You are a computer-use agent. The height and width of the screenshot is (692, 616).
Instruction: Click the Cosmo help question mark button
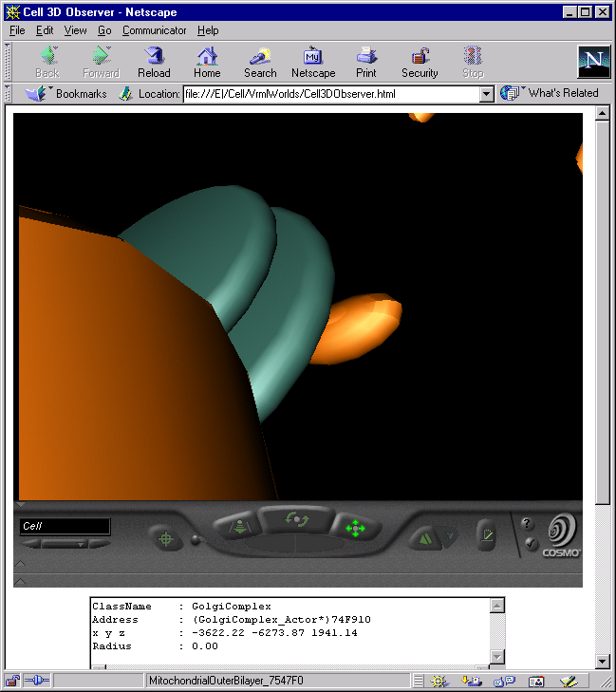coord(526,524)
